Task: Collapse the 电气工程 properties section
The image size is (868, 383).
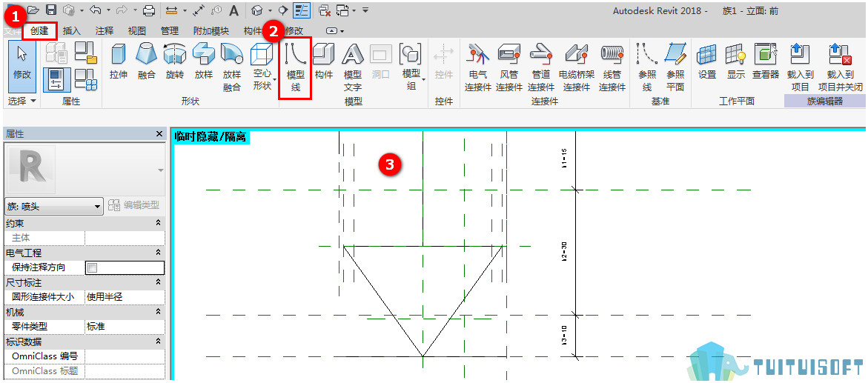Action: tap(158, 253)
